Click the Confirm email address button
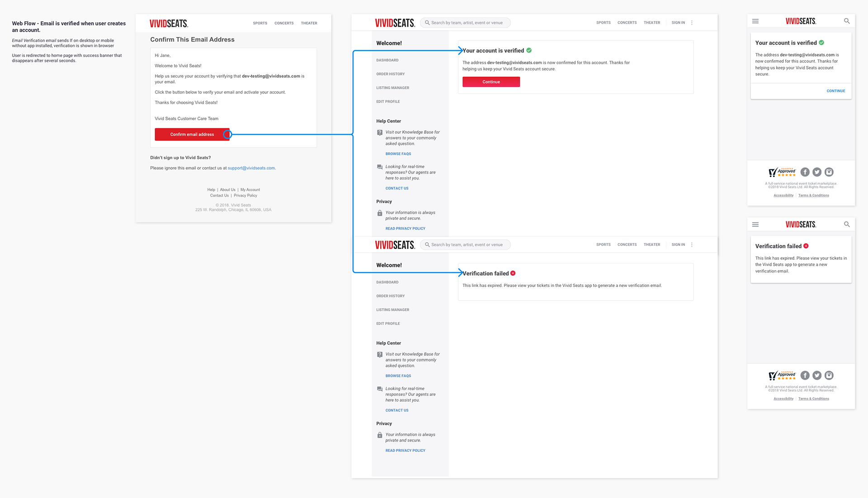Image resolution: width=868 pixels, height=498 pixels. (192, 134)
